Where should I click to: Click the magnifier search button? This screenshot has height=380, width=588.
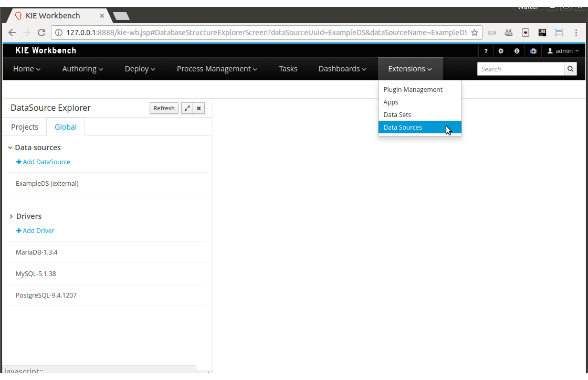tap(570, 69)
